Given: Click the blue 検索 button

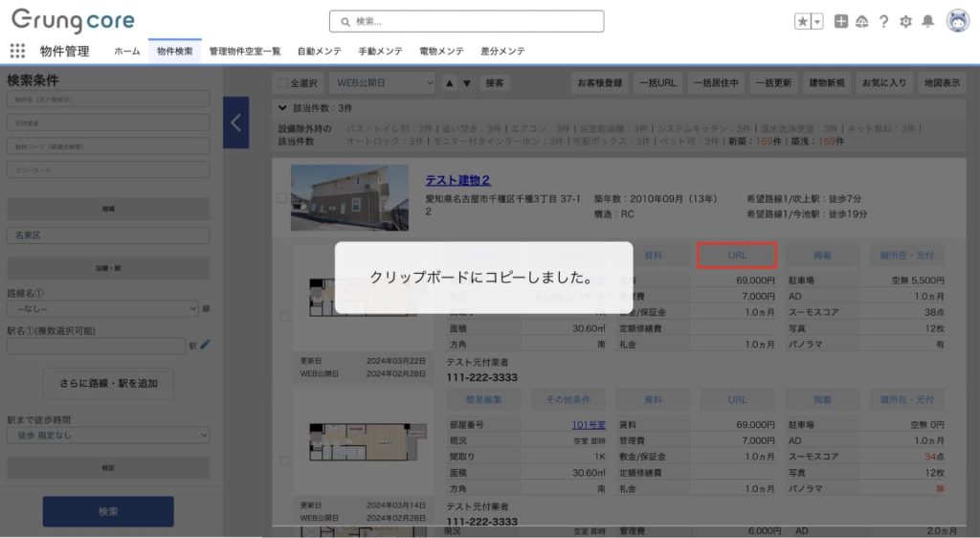Looking at the screenshot, I should tap(108, 511).
